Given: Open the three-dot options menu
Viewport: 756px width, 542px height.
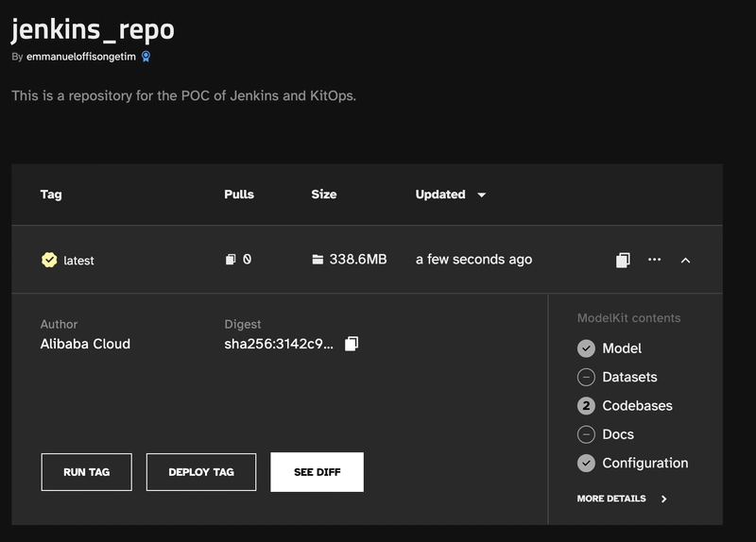Looking at the screenshot, I should 654,260.
